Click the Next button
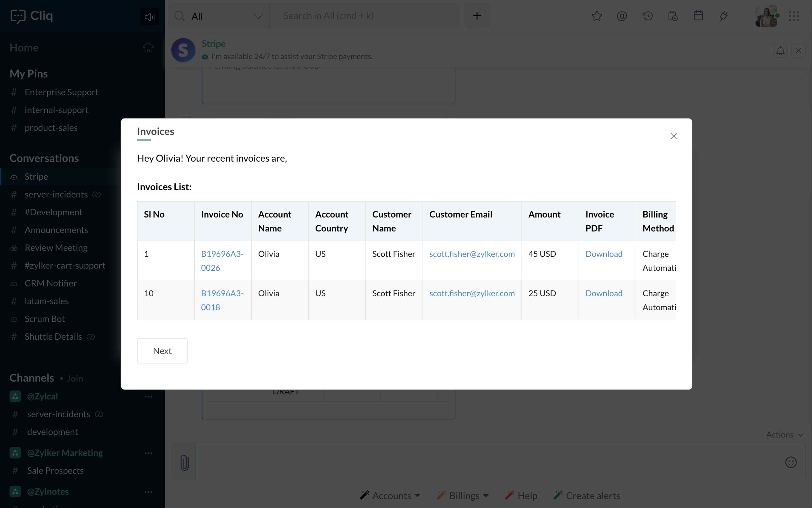This screenshot has width=812, height=508. point(162,351)
